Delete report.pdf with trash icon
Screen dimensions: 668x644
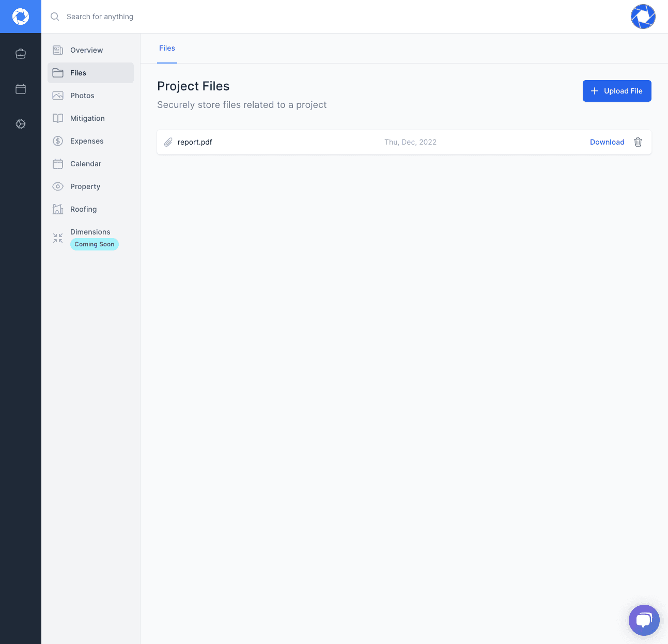(x=638, y=142)
